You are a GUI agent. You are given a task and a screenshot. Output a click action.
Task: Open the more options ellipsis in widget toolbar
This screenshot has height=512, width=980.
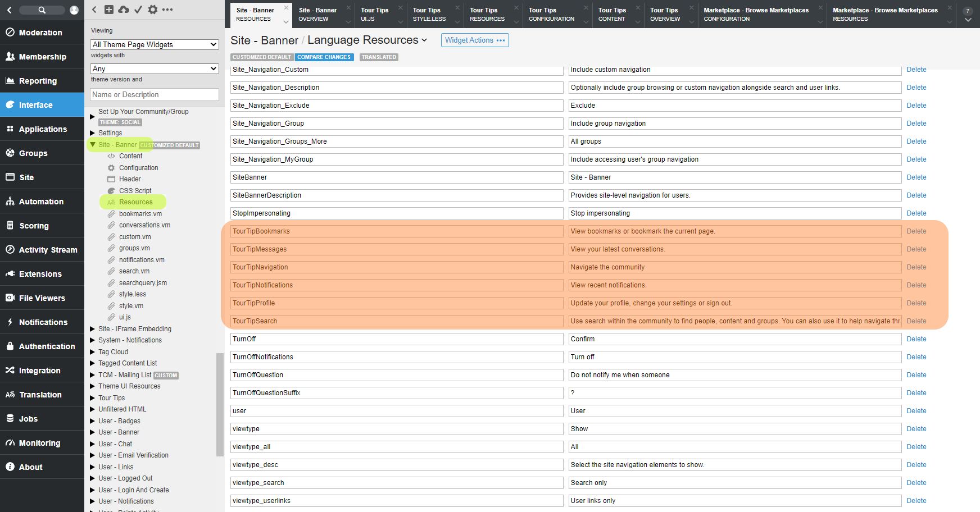(x=167, y=10)
